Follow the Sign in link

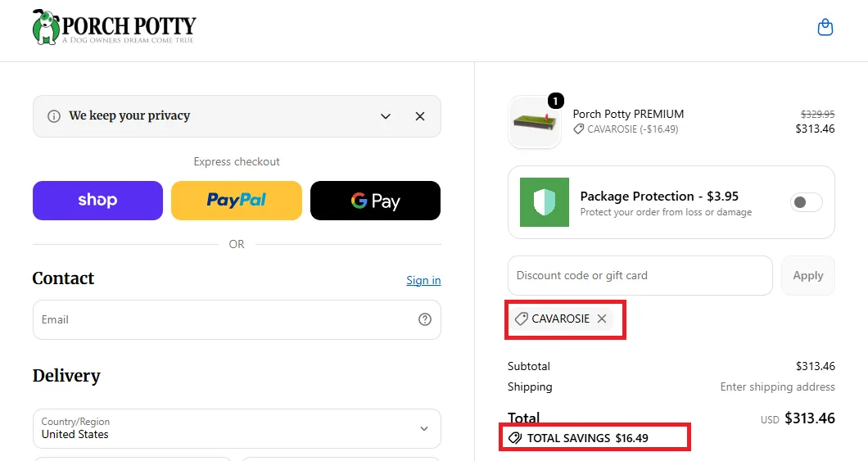(423, 280)
